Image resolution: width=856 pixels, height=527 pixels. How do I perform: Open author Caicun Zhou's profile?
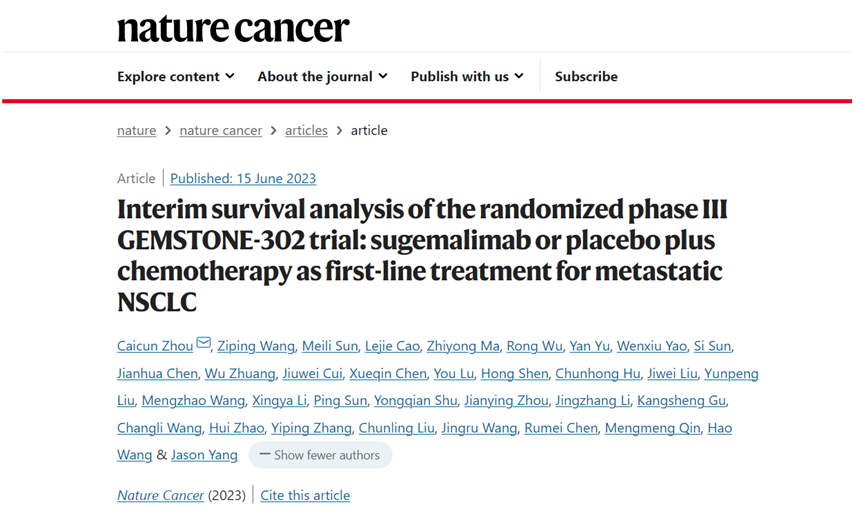click(155, 346)
